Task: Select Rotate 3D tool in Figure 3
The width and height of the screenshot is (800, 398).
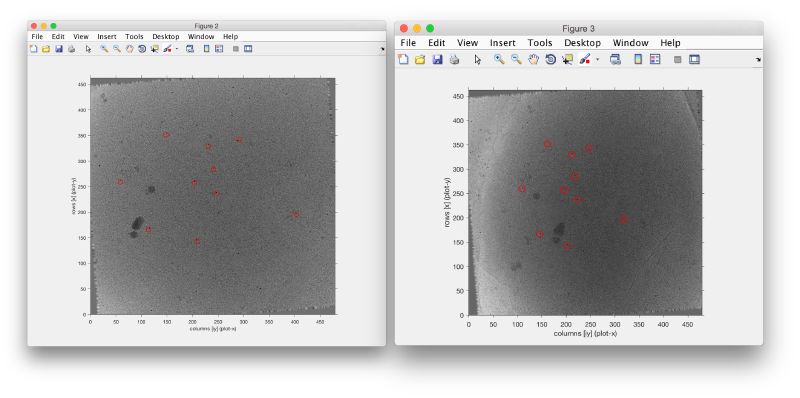Action: point(551,59)
